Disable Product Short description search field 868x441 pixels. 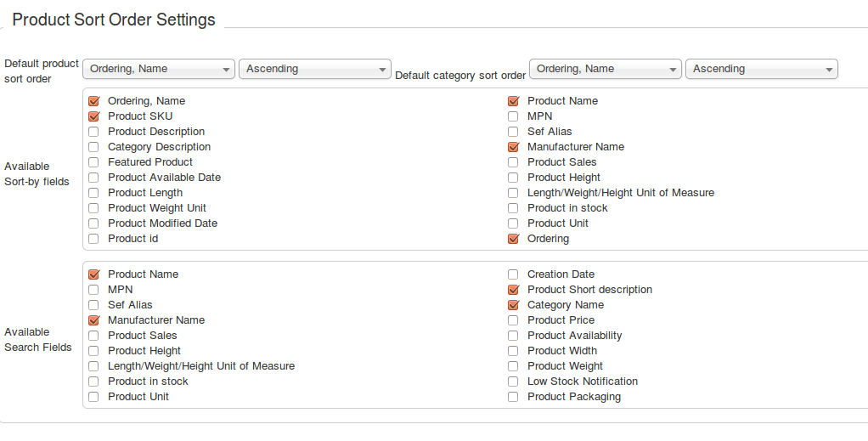point(513,290)
